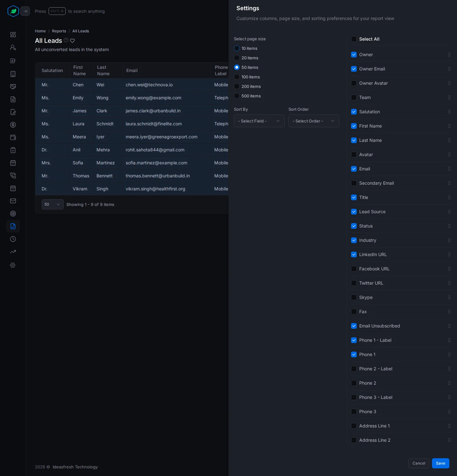
Task: Click the sidebar expand arrow button
Action: pyautogui.click(x=25, y=11)
